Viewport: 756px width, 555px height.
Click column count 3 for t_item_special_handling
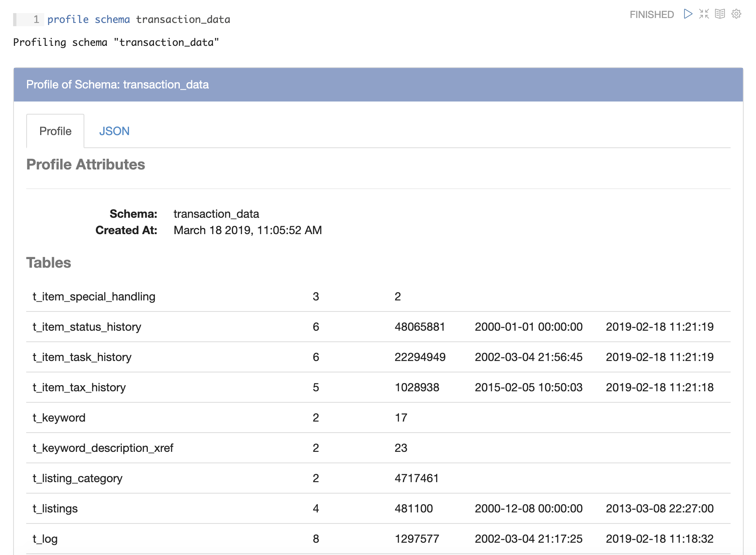point(316,296)
